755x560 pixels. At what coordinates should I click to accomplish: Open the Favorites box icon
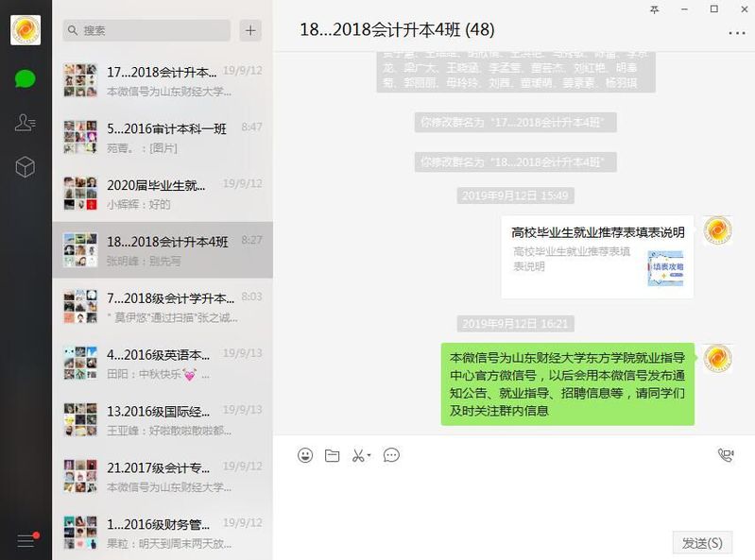pyautogui.click(x=25, y=167)
